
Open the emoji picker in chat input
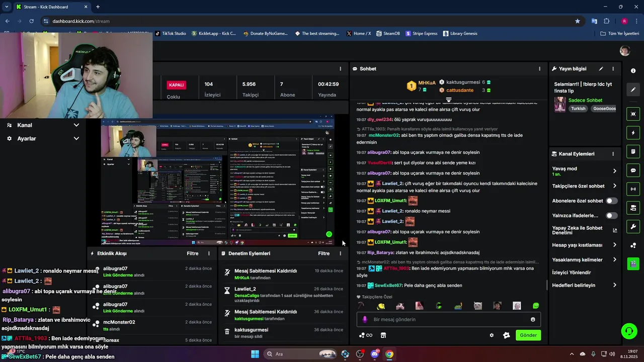coord(533,319)
